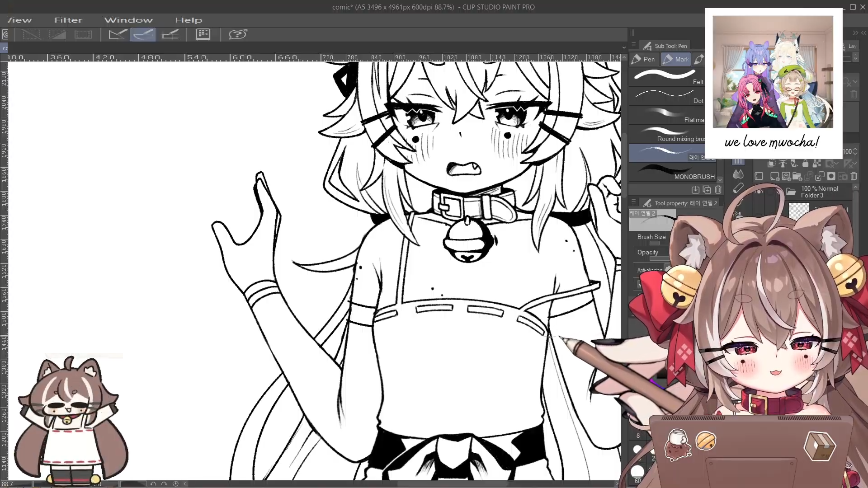Open the Sub Tool panel hamburger menu
868x488 pixels.
pos(633,45)
